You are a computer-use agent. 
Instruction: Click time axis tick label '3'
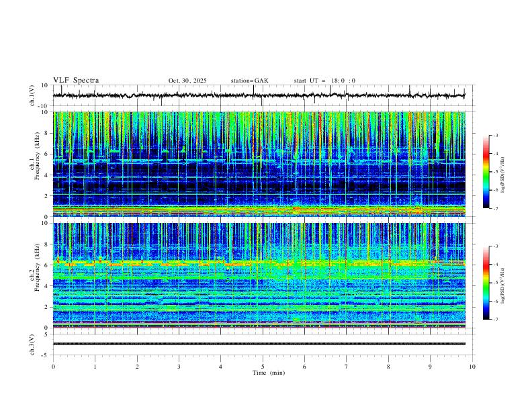point(179,367)
